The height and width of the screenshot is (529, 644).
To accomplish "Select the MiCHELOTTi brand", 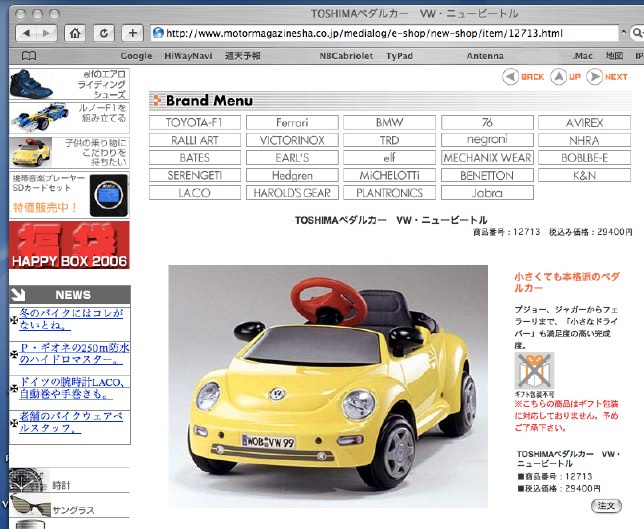I will click(389, 175).
